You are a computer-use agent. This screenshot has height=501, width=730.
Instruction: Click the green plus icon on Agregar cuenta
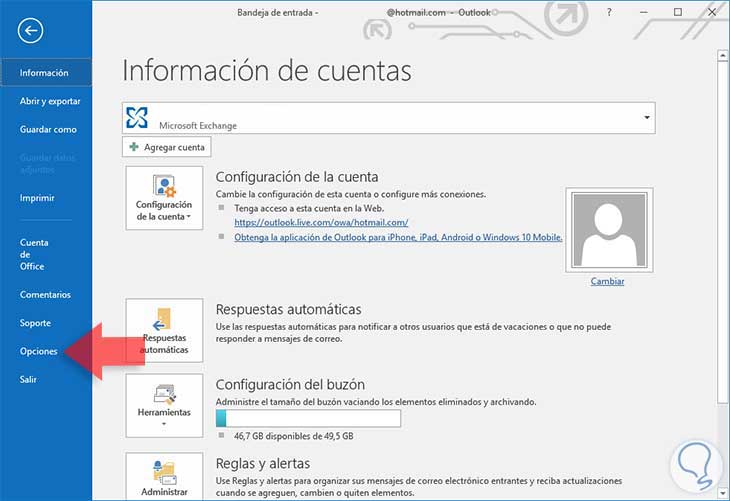pos(134,147)
